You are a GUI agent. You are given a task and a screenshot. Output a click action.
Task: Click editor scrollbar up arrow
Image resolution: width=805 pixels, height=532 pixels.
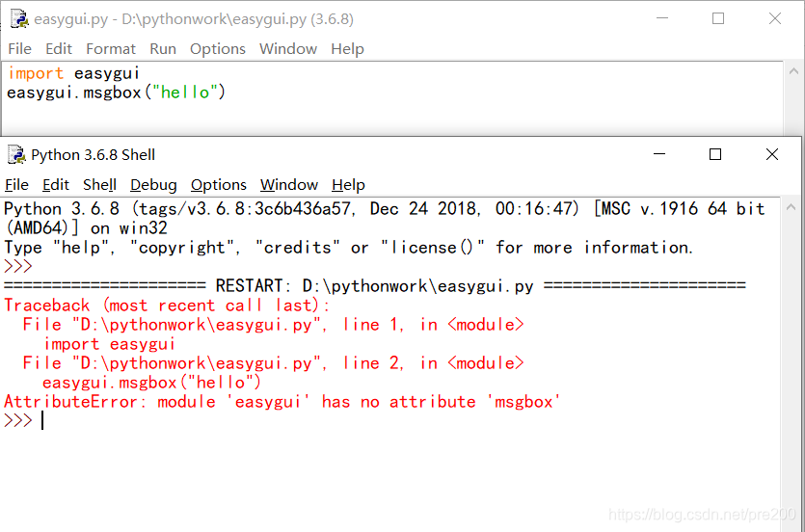coord(793,71)
